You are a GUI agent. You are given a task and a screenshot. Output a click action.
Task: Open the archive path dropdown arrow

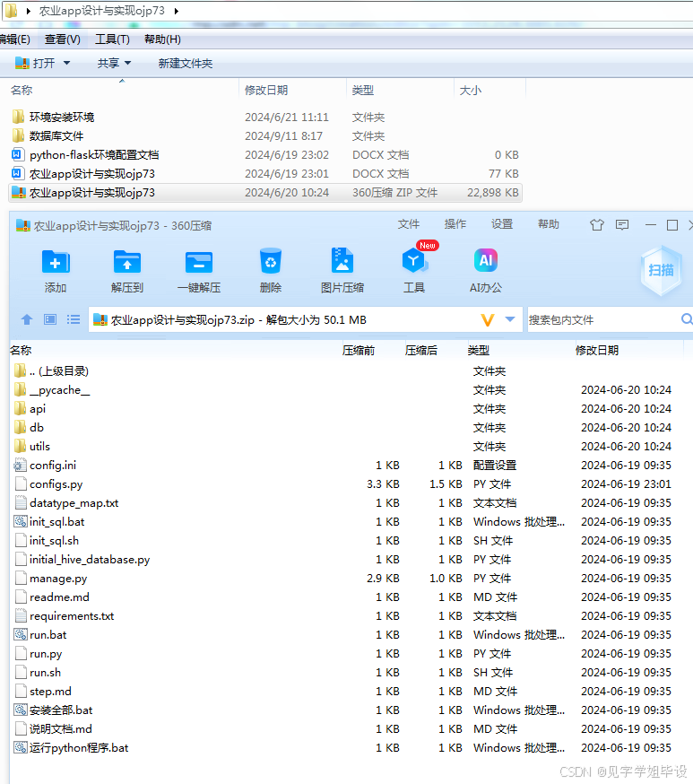click(510, 319)
